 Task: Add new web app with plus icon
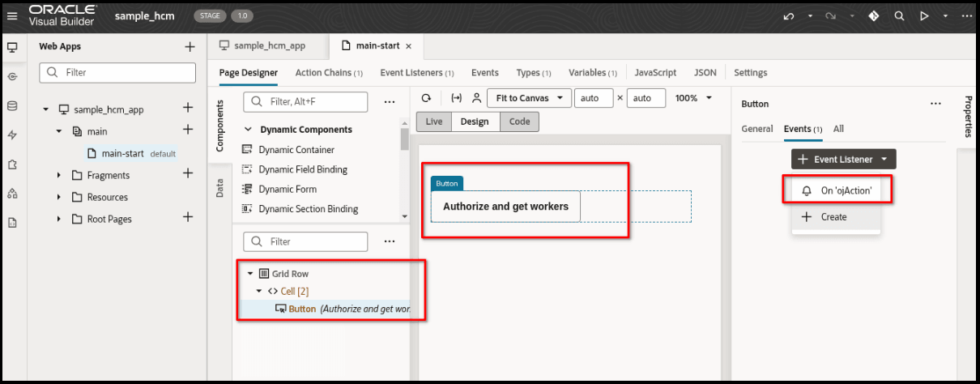(x=190, y=47)
